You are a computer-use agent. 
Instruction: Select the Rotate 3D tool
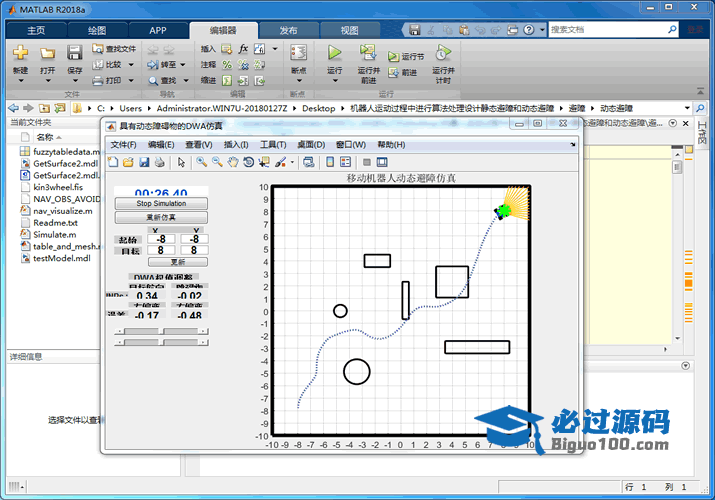tap(249, 162)
